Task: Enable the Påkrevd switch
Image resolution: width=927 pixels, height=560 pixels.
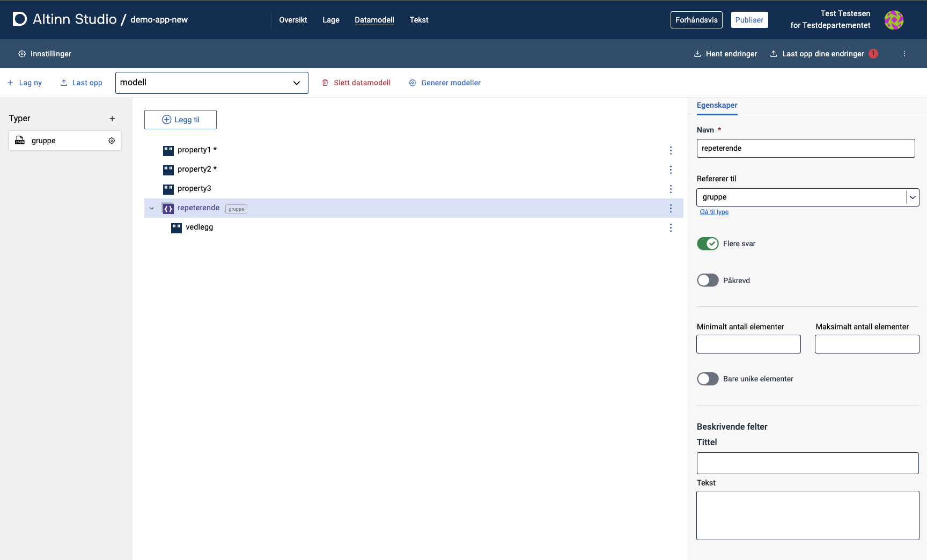Action: (x=708, y=281)
